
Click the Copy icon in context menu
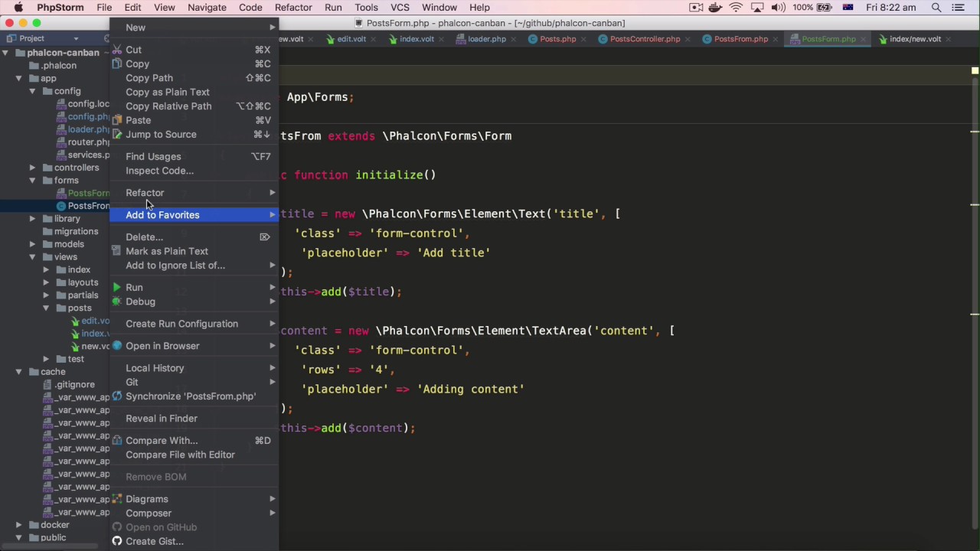117,64
